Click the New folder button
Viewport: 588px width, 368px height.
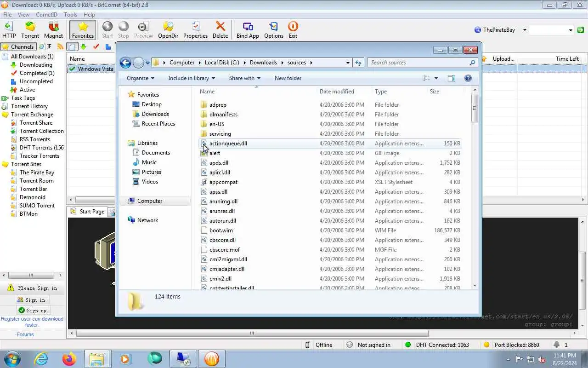click(288, 78)
